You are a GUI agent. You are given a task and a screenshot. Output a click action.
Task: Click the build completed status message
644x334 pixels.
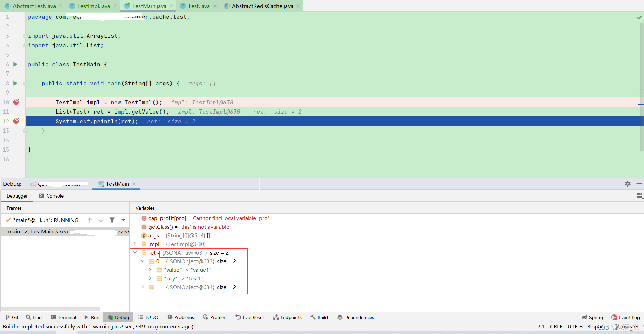pyautogui.click(x=98, y=326)
